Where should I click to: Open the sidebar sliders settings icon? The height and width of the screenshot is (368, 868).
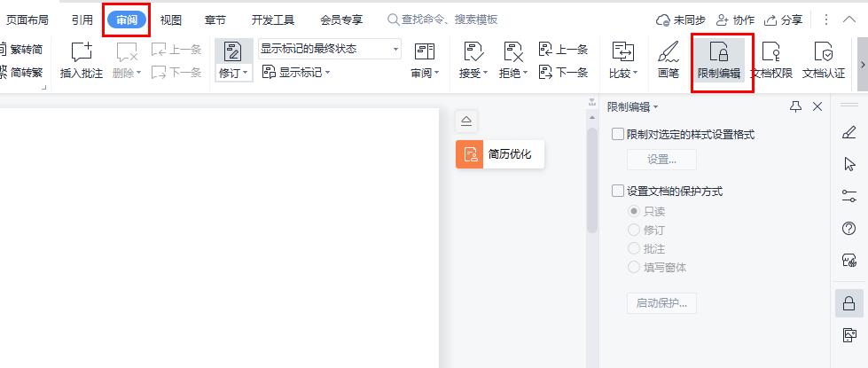click(848, 196)
